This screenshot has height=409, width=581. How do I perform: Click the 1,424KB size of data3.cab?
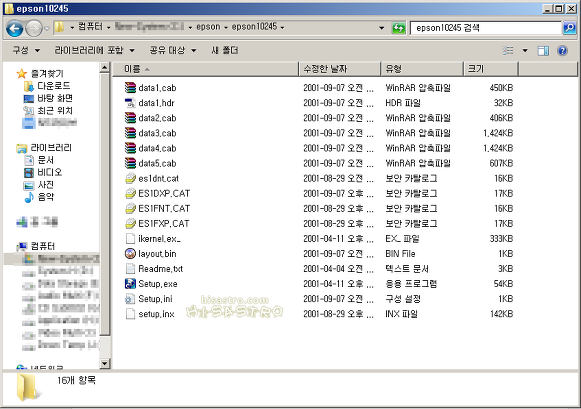pos(498,133)
